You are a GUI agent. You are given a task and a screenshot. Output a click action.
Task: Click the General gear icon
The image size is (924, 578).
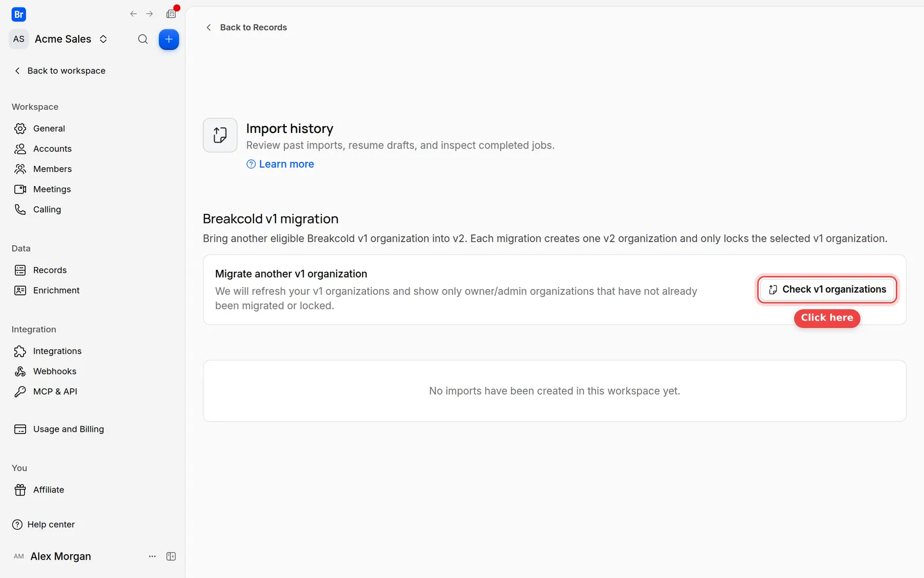click(x=20, y=128)
